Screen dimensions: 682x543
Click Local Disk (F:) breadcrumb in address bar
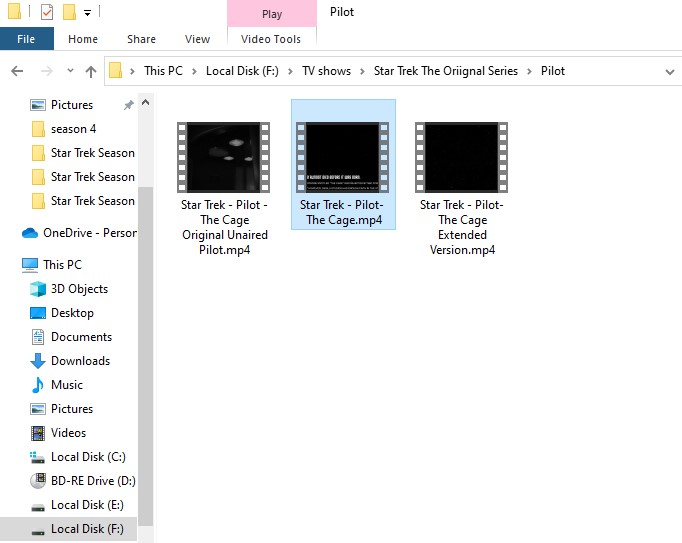[242, 71]
